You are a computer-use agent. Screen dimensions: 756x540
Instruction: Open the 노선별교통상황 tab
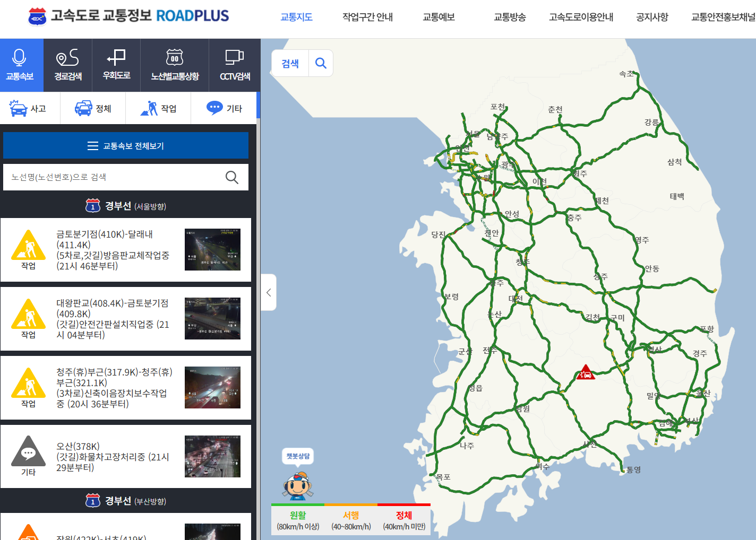click(x=175, y=65)
